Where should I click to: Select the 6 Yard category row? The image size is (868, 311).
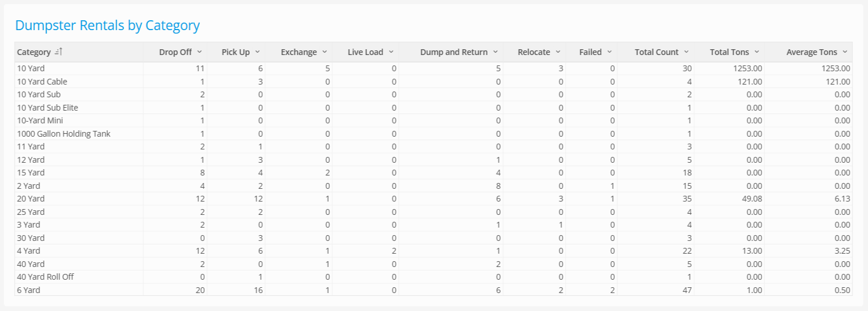[x=433, y=290]
